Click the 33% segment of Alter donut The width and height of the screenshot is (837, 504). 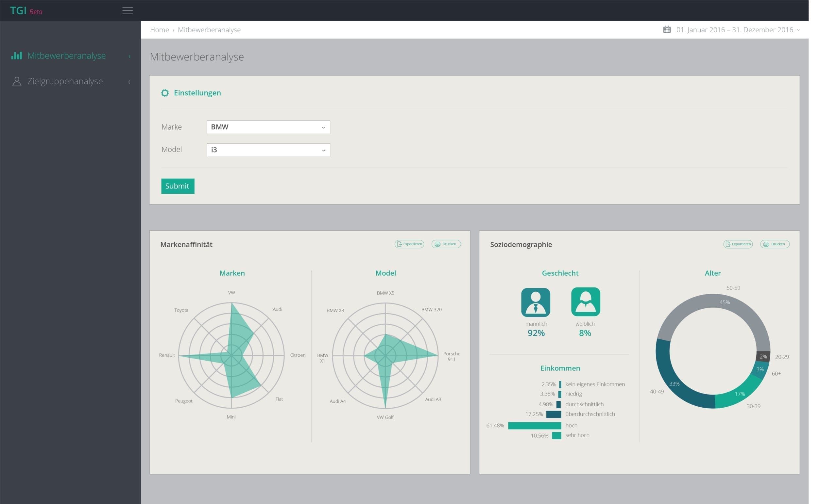coord(674,383)
